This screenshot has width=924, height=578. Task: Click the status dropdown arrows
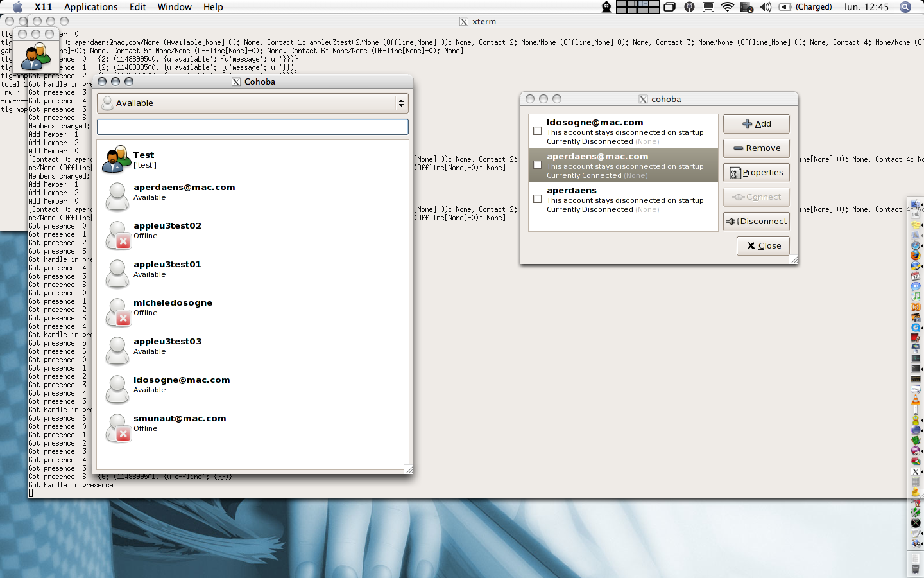tap(401, 103)
